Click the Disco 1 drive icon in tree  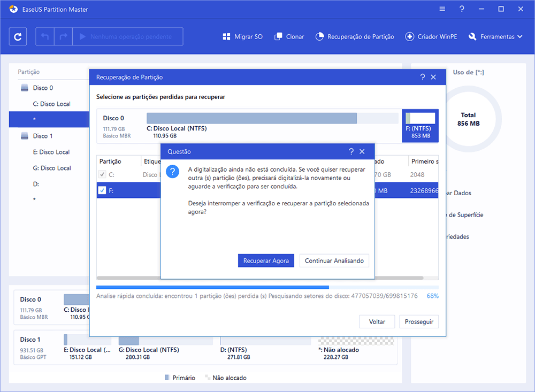pos(24,136)
